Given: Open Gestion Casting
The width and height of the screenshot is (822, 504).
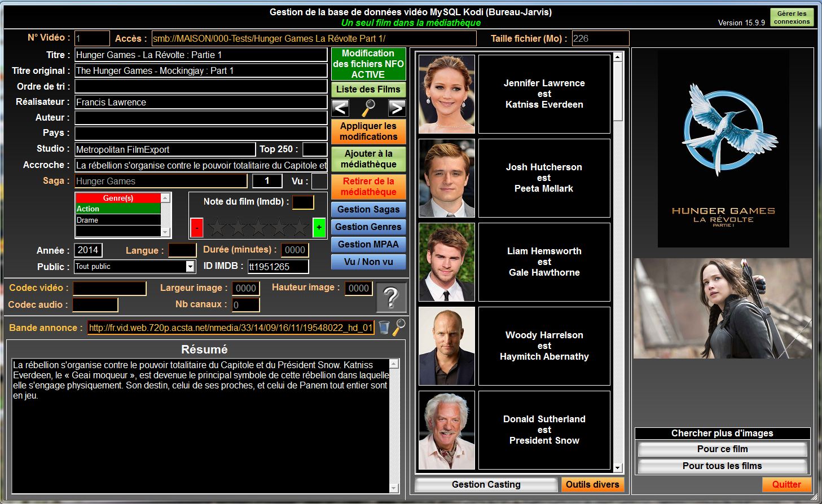Looking at the screenshot, I should click(x=486, y=484).
